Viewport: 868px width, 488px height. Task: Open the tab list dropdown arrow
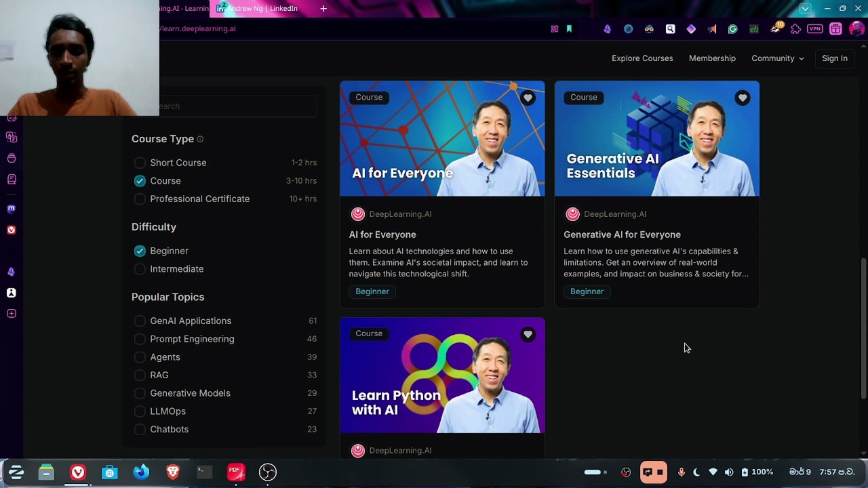pyautogui.click(x=805, y=9)
